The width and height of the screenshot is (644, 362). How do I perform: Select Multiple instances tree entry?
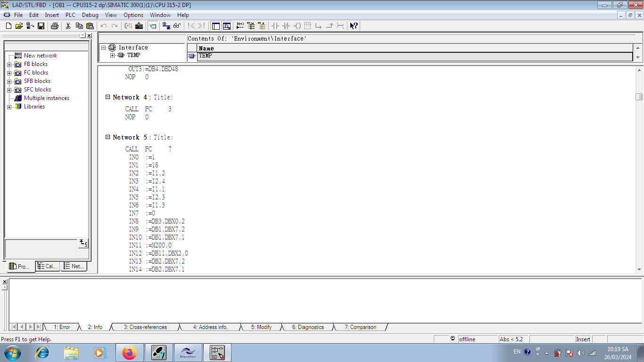point(46,98)
